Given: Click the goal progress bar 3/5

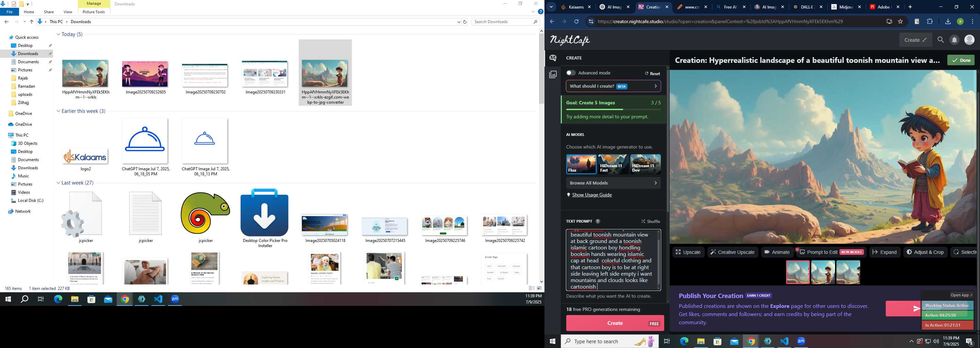Looking at the screenshot, I should [613, 109].
